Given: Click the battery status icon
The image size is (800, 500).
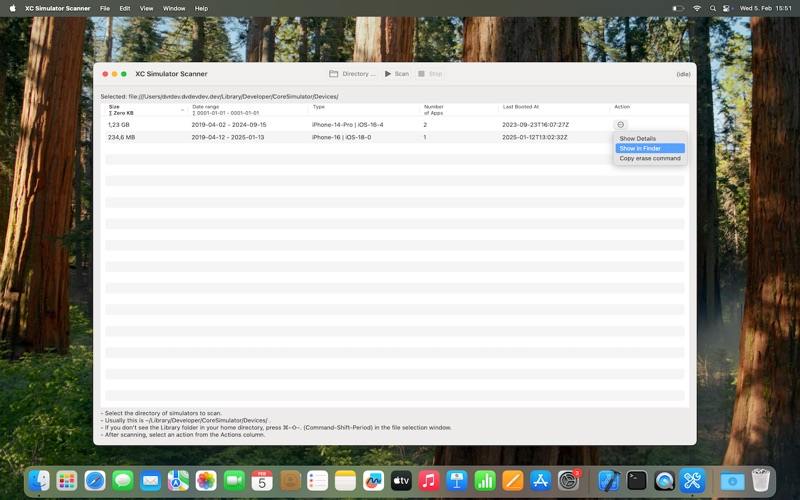Looking at the screenshot, I should click(678, 8).
